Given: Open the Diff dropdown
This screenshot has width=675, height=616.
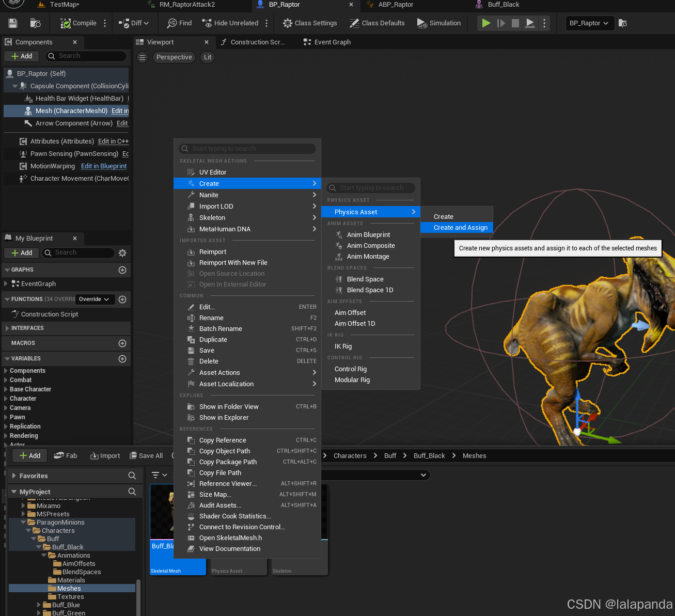Looking at the screenshot, I should pyautogui.click(x=134, y=23).
